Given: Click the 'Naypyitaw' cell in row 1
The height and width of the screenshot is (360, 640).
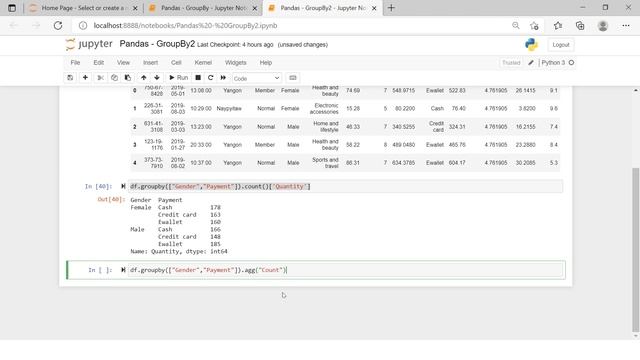Looking at the screenshot, I should click(229, 109).
